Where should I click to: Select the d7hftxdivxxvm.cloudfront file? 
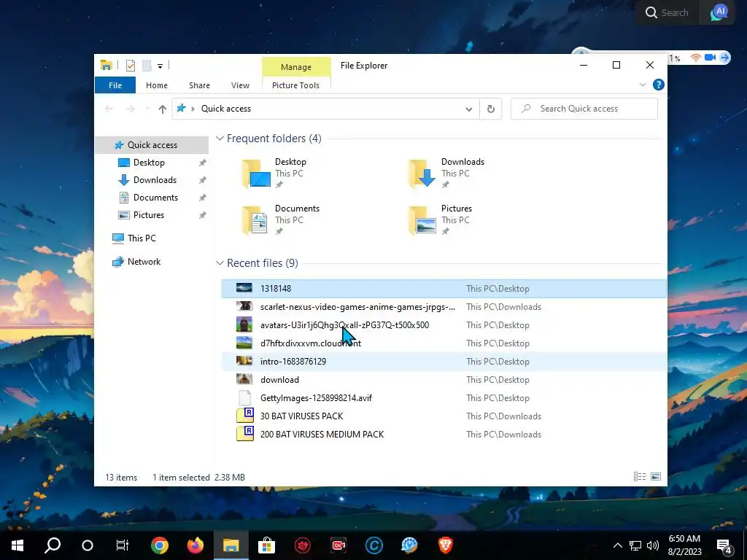point(444,343)
